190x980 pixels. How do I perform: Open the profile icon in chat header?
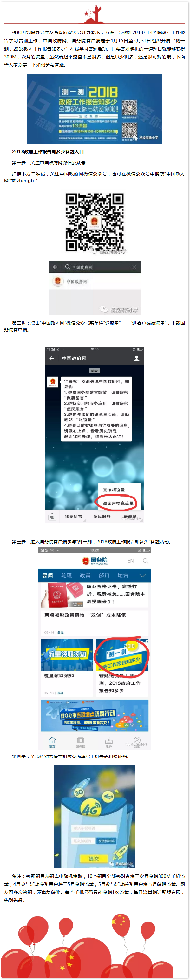pyautogui.click(x=137, y=358)
